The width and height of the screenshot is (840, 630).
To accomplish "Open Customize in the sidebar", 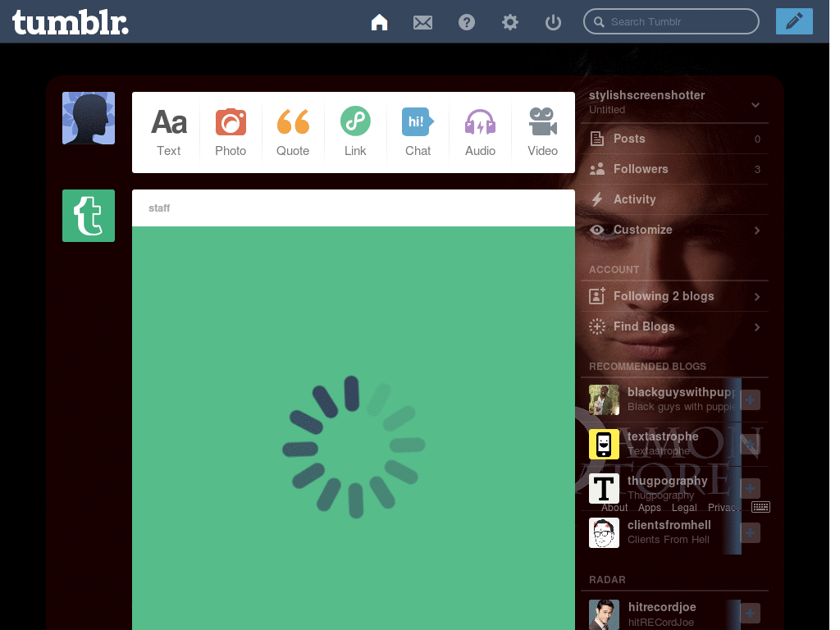I will 674,230.
